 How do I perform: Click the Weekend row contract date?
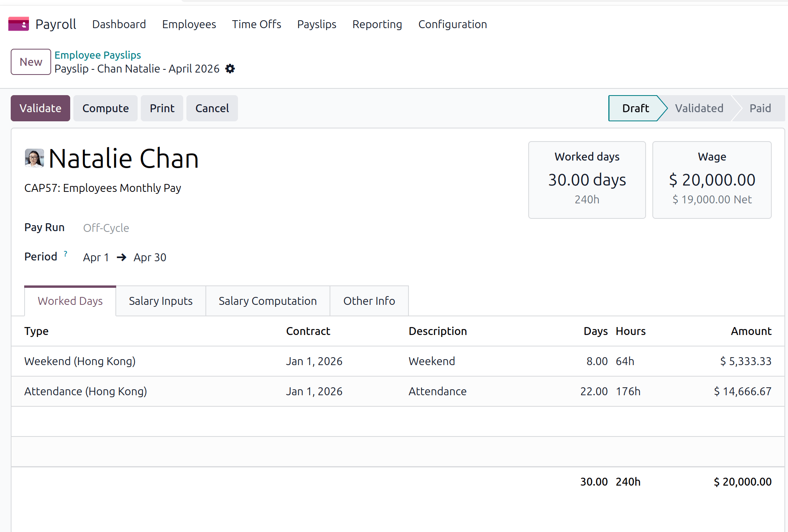pyautogui.click(x=314, y=361)
